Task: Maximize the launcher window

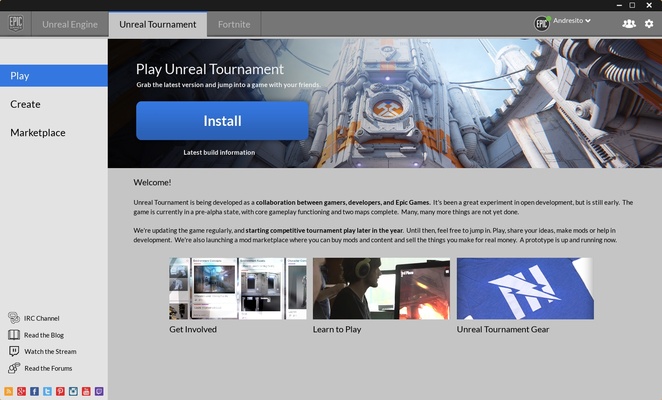Action: tap(632, 5)
